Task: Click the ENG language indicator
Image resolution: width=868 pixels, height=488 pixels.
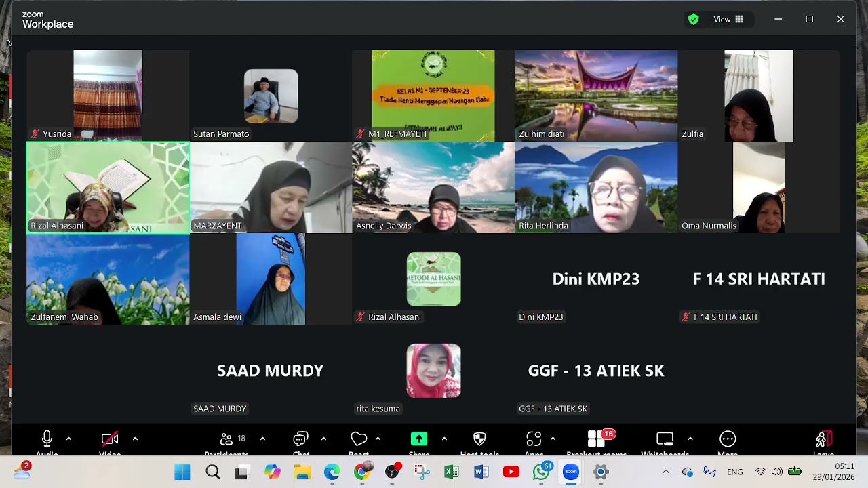Action: coord(734,472)
